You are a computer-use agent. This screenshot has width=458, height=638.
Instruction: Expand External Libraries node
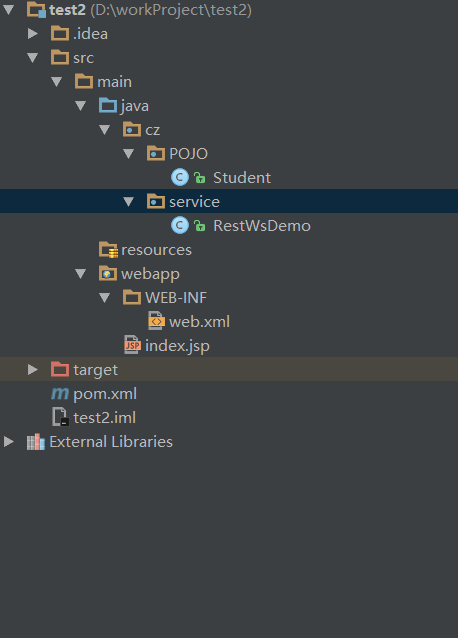tap(9, 441)
